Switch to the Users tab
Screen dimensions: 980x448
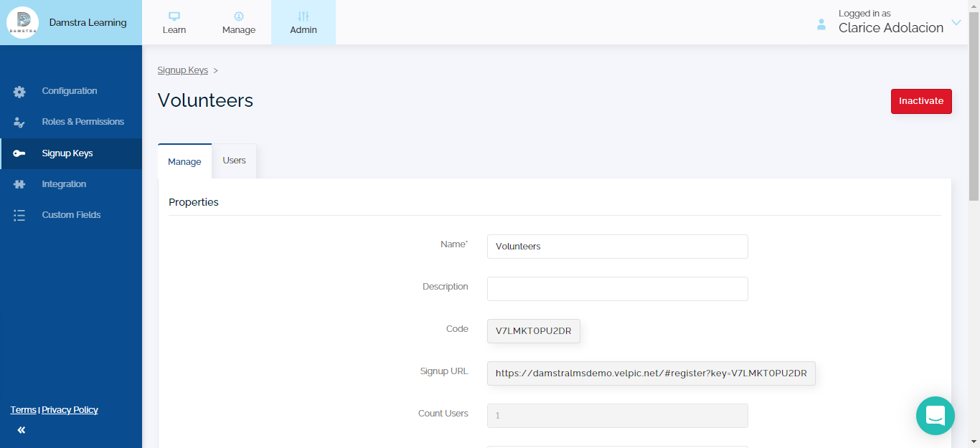tap(234, 161)
